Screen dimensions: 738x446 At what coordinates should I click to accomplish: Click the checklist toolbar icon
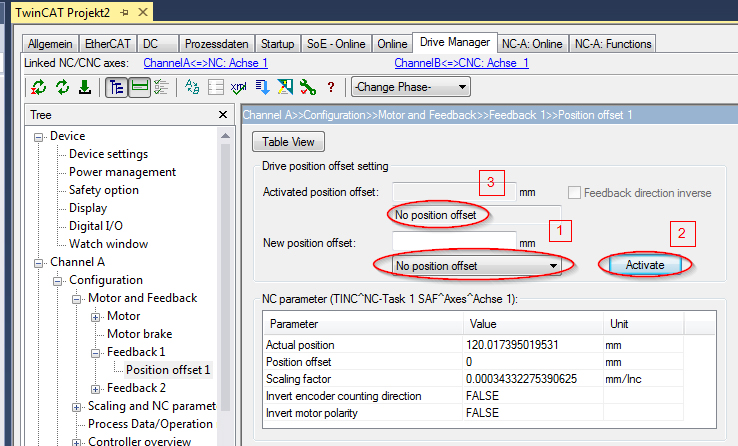click(x=161, y=87)
